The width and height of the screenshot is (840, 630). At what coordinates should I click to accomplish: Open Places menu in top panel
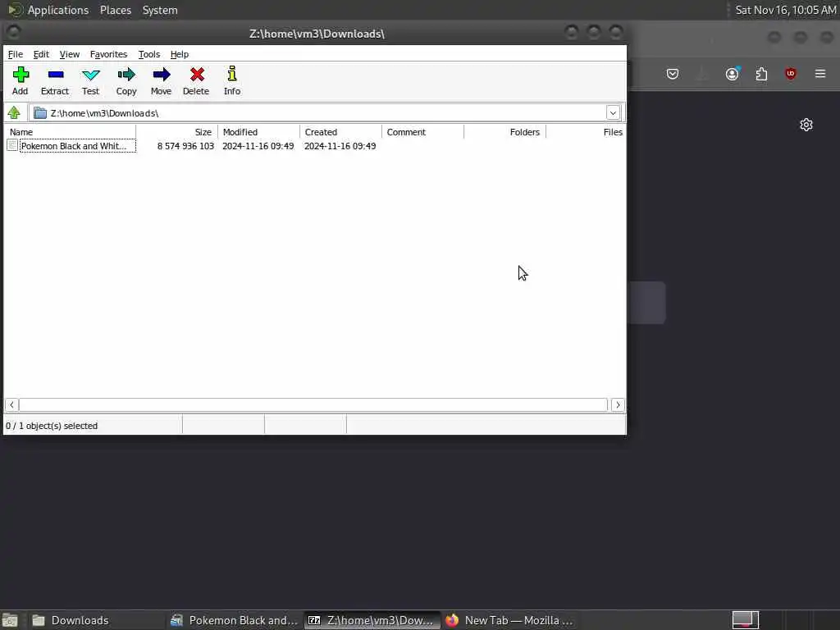pos(116,10)
